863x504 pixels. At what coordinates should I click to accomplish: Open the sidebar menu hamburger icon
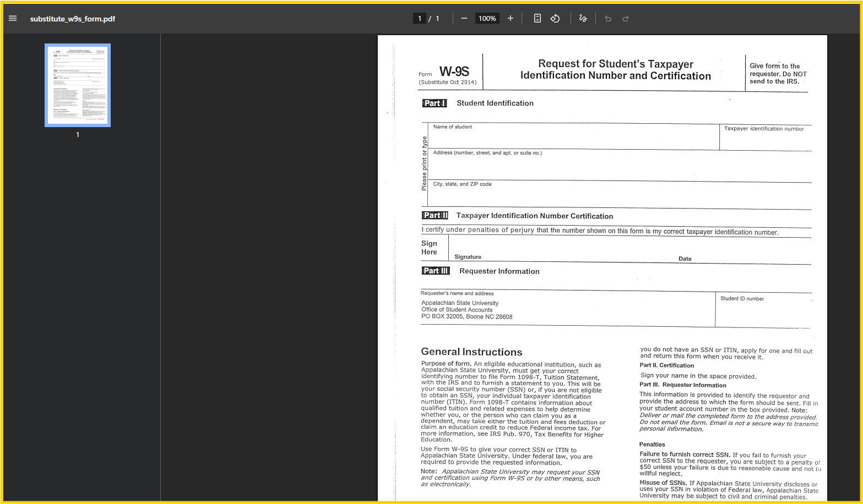click(13, 18)
